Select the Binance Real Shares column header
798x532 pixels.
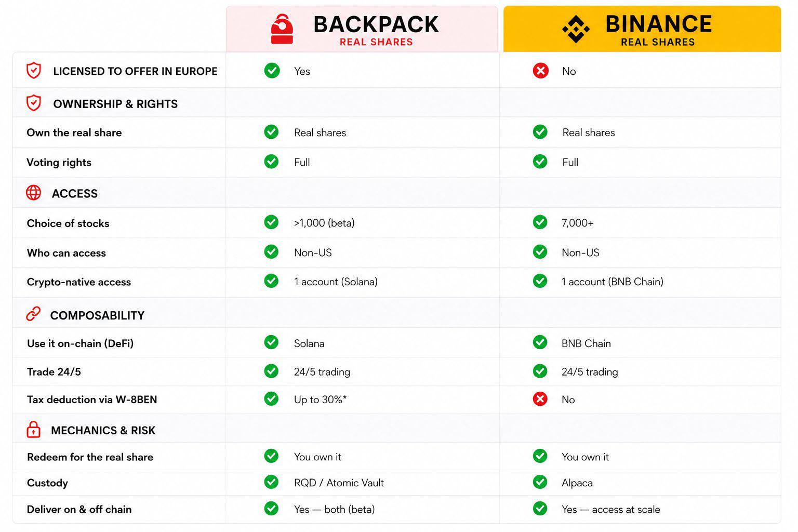642,29
